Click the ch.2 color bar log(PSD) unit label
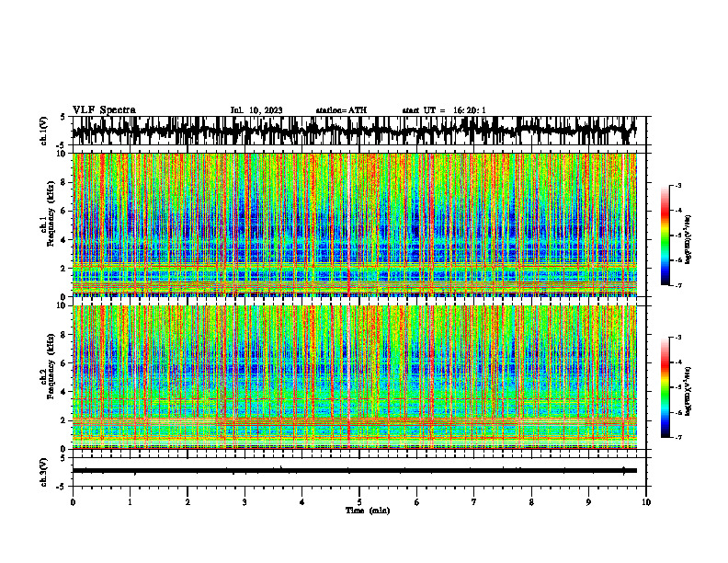The image size is (728, 563). click(688, 392)
